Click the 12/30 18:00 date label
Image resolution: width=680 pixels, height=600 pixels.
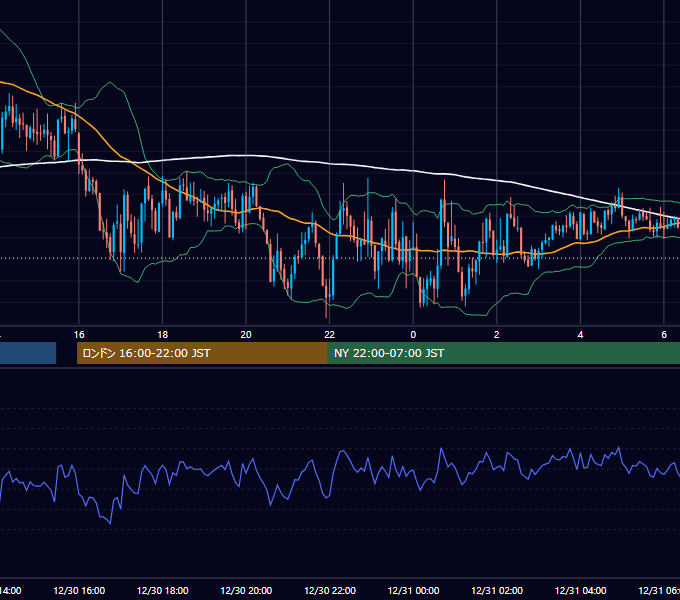(163, 590)
